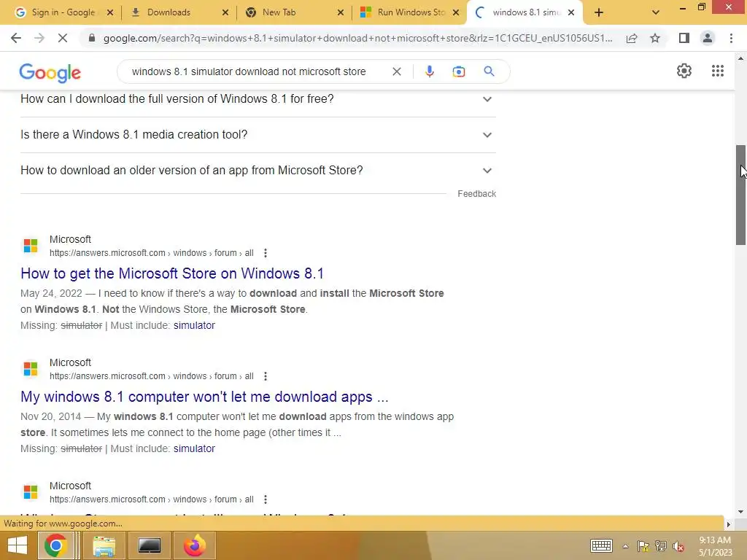Clear the search query text

[396, 71]
